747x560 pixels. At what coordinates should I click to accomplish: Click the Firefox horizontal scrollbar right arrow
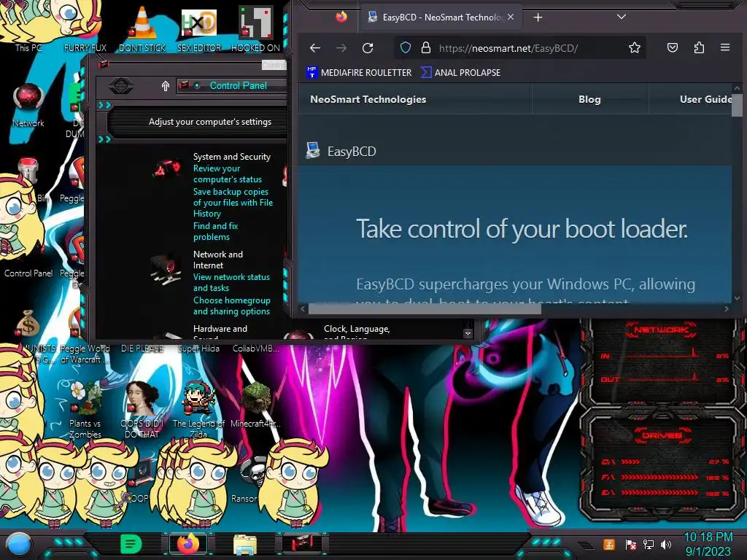coord(726,309)
